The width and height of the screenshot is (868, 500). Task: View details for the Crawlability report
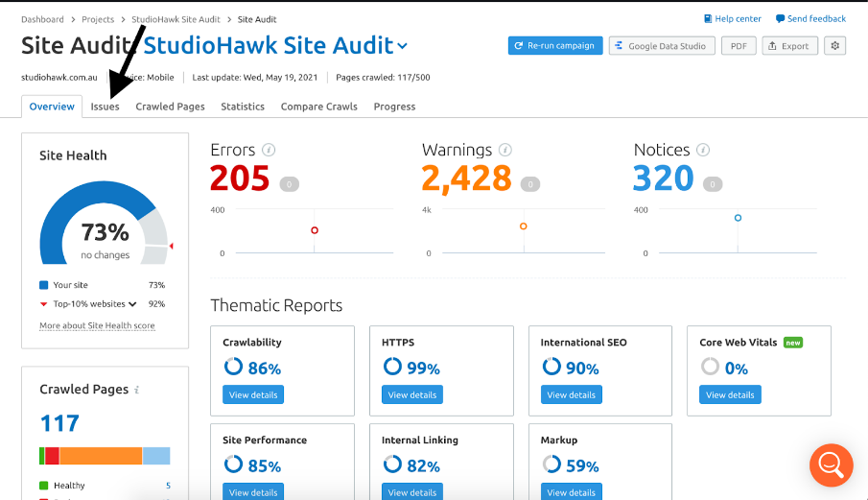pyautogui.click(x=253, y=394)
